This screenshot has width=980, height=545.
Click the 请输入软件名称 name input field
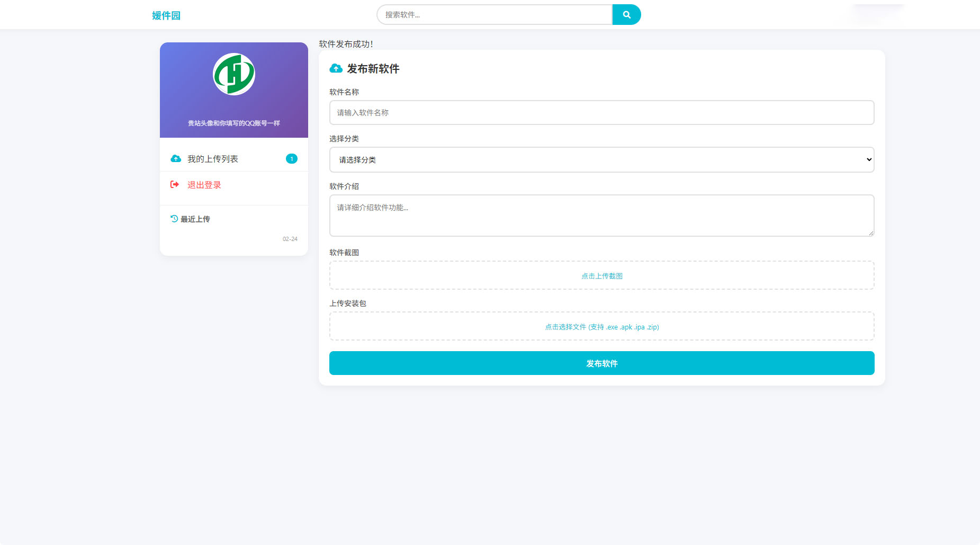pyautogui.click(x=601, y=112)
